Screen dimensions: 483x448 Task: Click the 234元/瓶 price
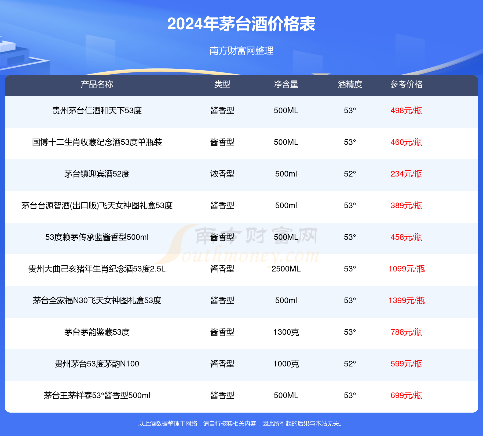tap(406, 174)
